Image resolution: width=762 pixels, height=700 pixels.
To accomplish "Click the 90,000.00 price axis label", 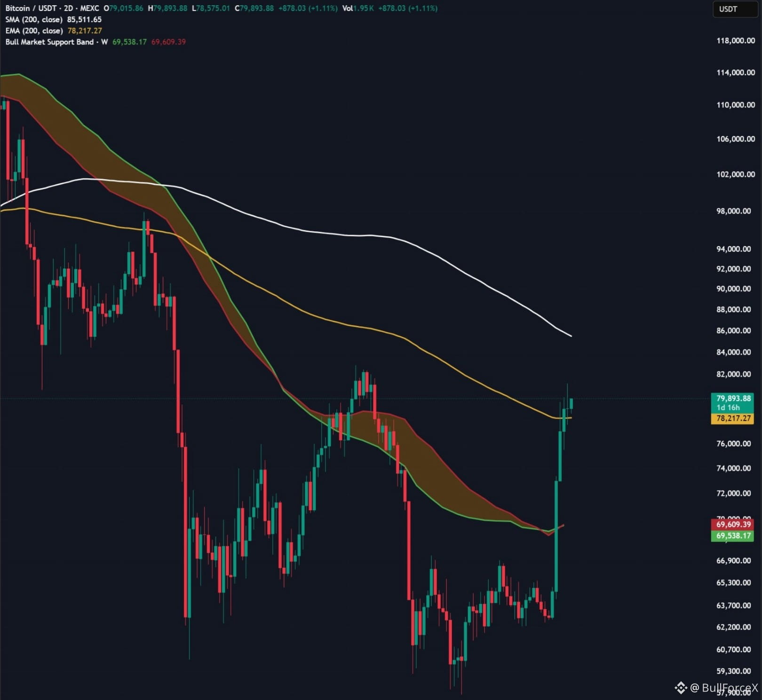I will tap(734, 289).
